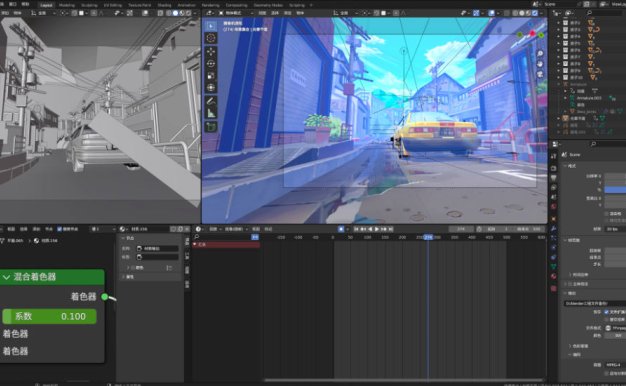Screen dimensions: 626x386
Task: Select the Add Cube tool
Action: point(211,127)
